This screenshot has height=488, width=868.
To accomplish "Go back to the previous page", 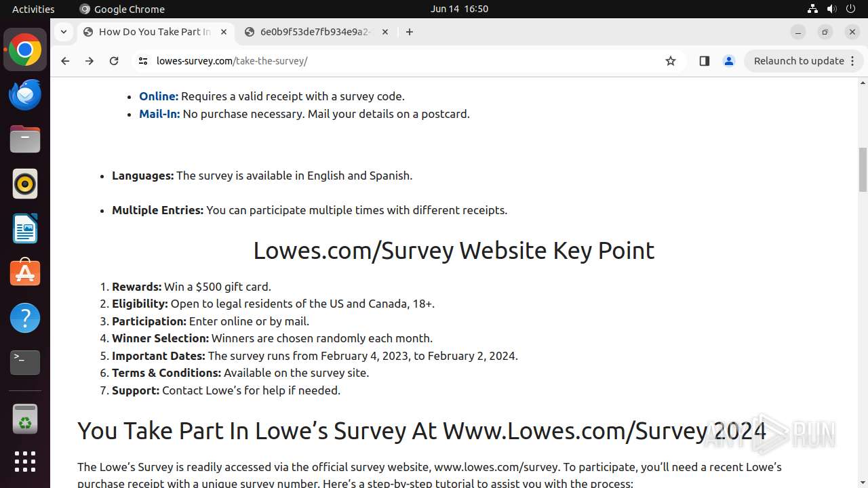I will [x=65, y=61].
